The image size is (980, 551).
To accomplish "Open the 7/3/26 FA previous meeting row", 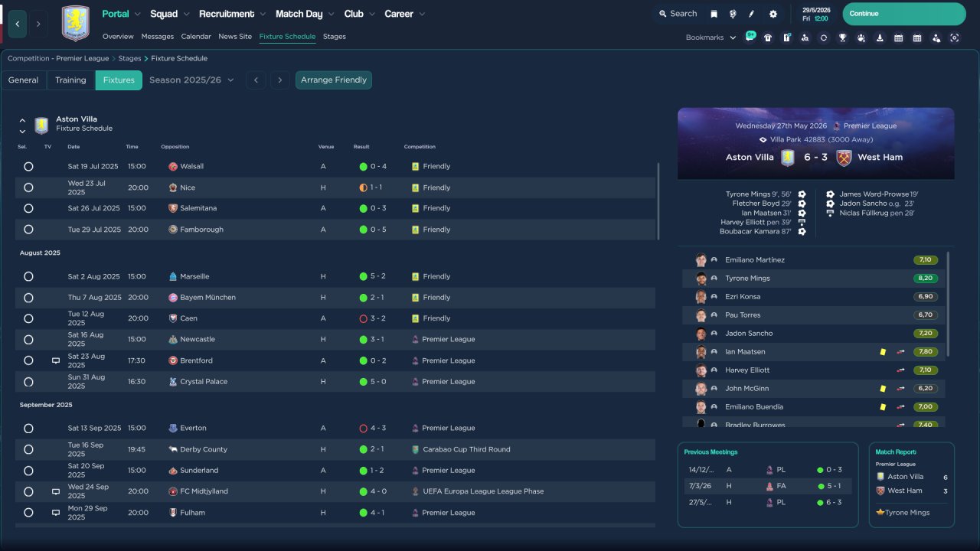I will point(768,486).
